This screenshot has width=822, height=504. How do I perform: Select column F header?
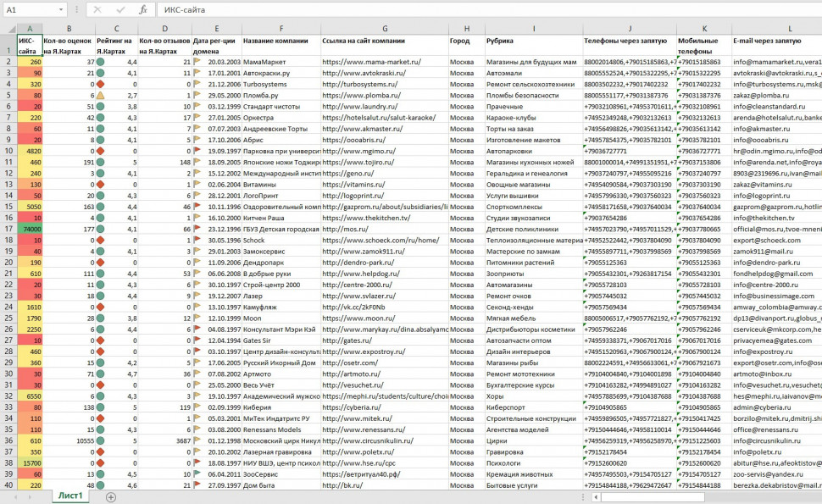[x=281, y=29]
